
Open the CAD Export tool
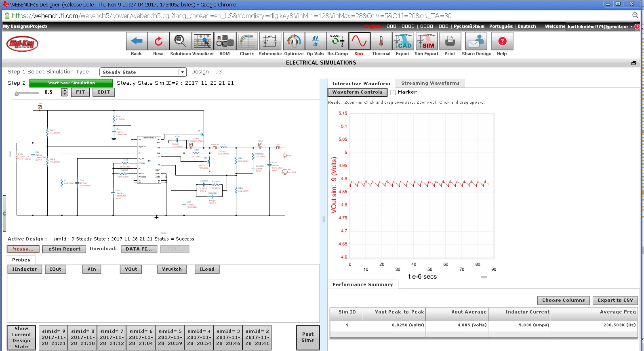(403, 41)
